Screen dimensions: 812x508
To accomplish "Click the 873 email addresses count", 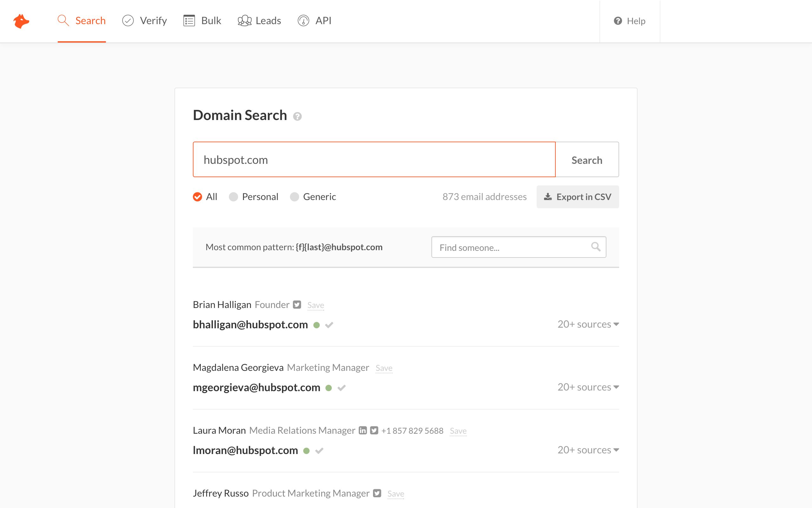I will 485,197.
